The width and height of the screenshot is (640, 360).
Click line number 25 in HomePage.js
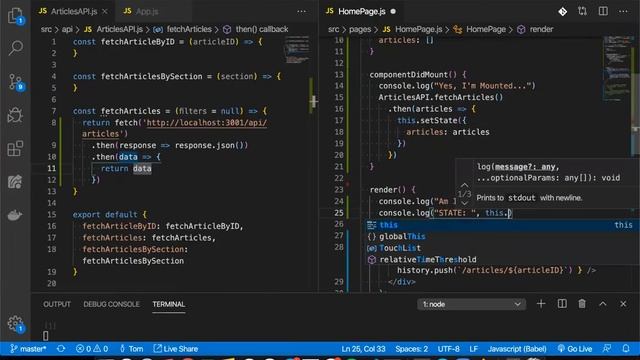coord(338,213)
